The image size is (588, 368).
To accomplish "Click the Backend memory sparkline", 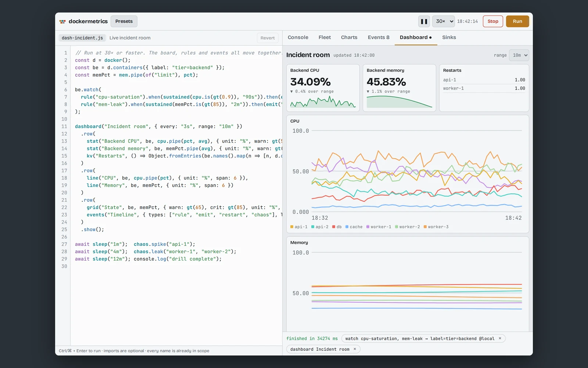I will pos(399,102).
